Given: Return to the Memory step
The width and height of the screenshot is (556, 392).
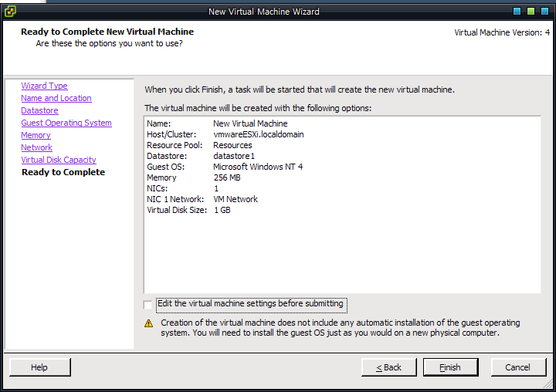Looking at the screenshot, I should [36, 135].
